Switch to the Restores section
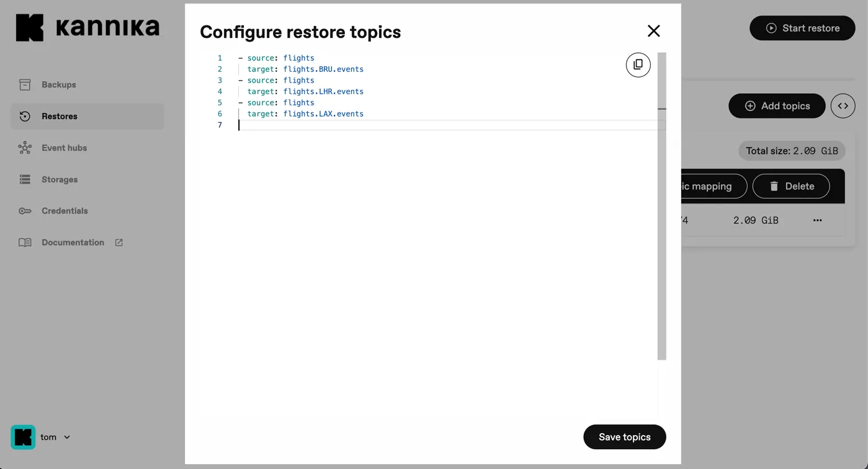 click(60, 116)
